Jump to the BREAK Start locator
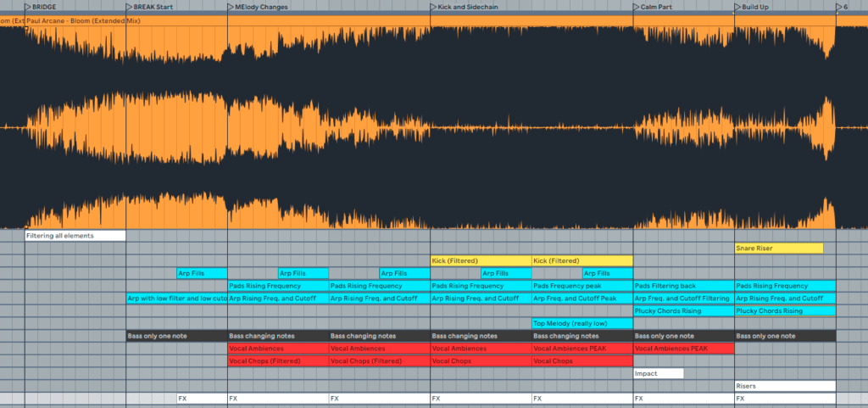Viewport: 868px width, 408px height. 129,7
